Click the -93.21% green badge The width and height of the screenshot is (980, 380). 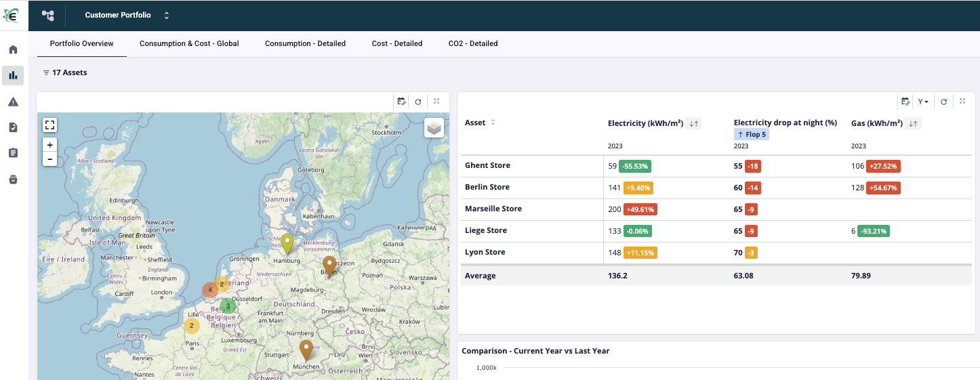click(x=873, y=231)
